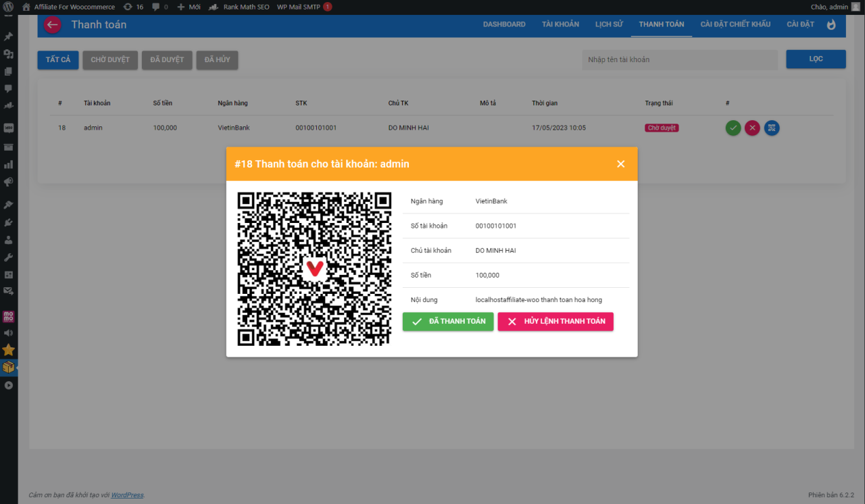This screenshot has width=865, height=504.
Task: Click the comments bubble icon in the admin bar
Action: (x=157, y=7)
